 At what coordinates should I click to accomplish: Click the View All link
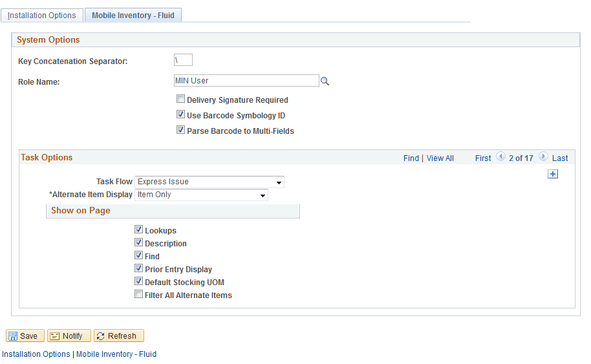tap(440, 158)
